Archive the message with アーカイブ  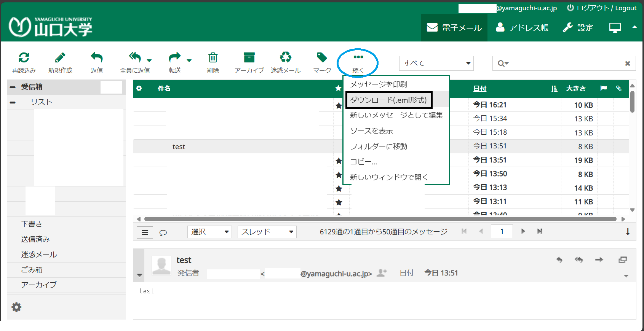pos(249,62)
